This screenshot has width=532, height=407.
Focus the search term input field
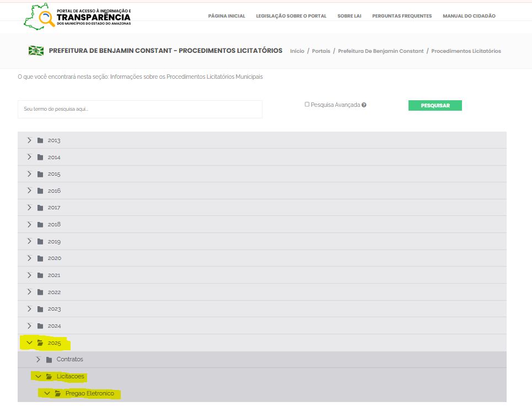140,109
